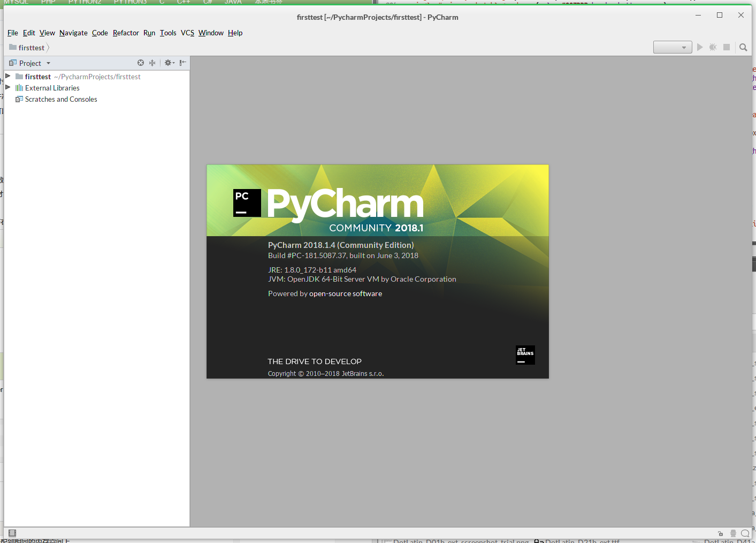The image size is (756, 543).
Task: Open the Refactor menu
Action: [x=126, y=33]
